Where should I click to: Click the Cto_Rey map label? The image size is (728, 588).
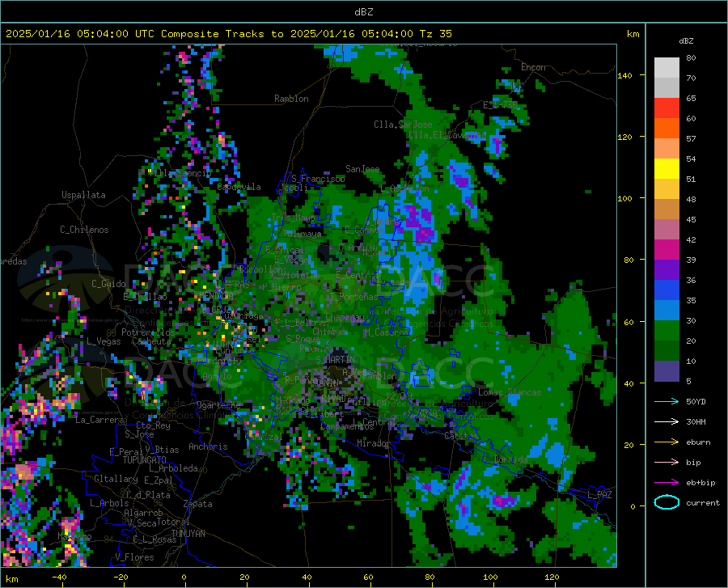tap(153, 425)
